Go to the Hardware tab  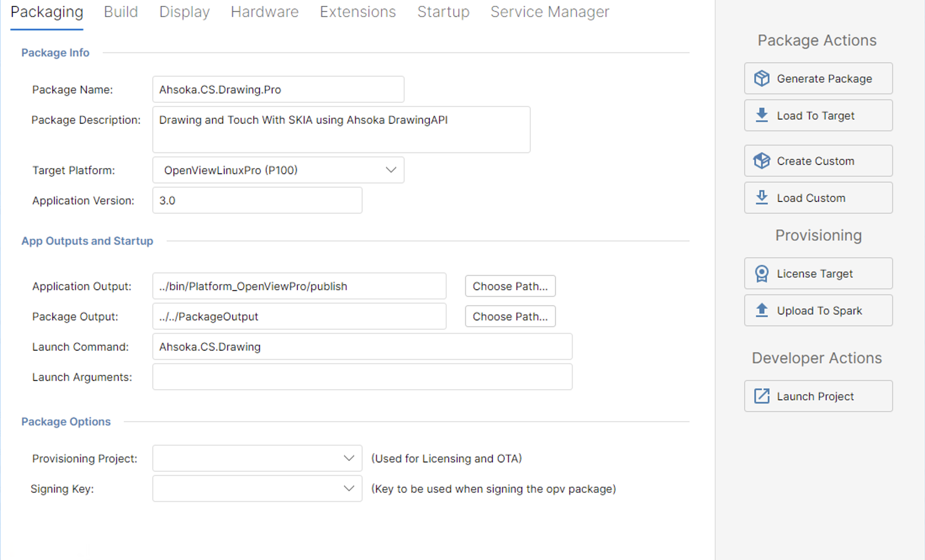pos(264,12)
